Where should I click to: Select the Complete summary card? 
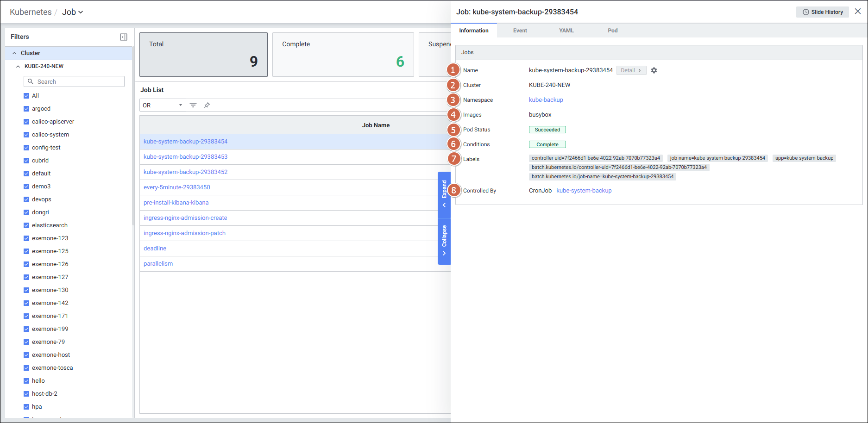tap(343, 55)
